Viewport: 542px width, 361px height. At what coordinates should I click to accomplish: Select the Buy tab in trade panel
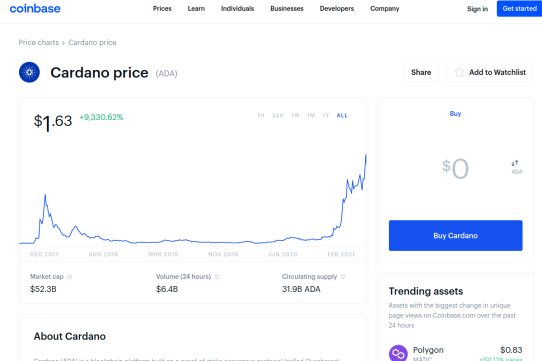[455, 114]
